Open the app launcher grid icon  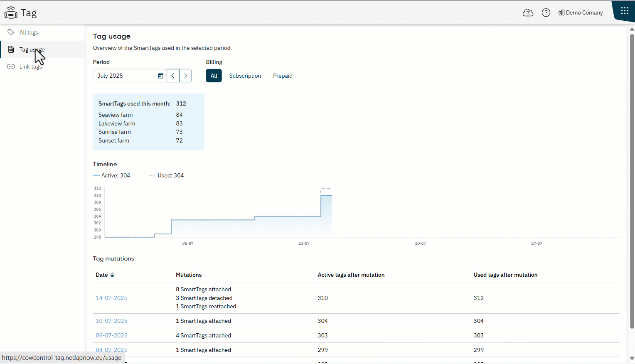(625, 11)
